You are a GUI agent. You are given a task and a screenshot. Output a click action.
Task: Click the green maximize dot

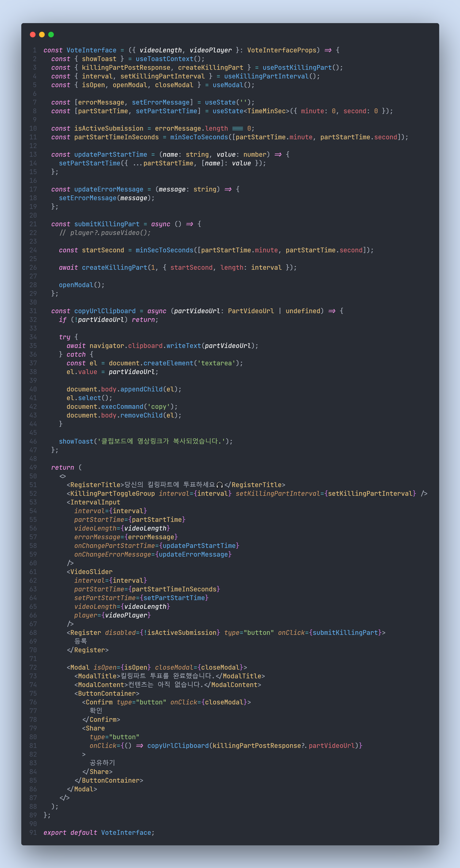(51, 34)
